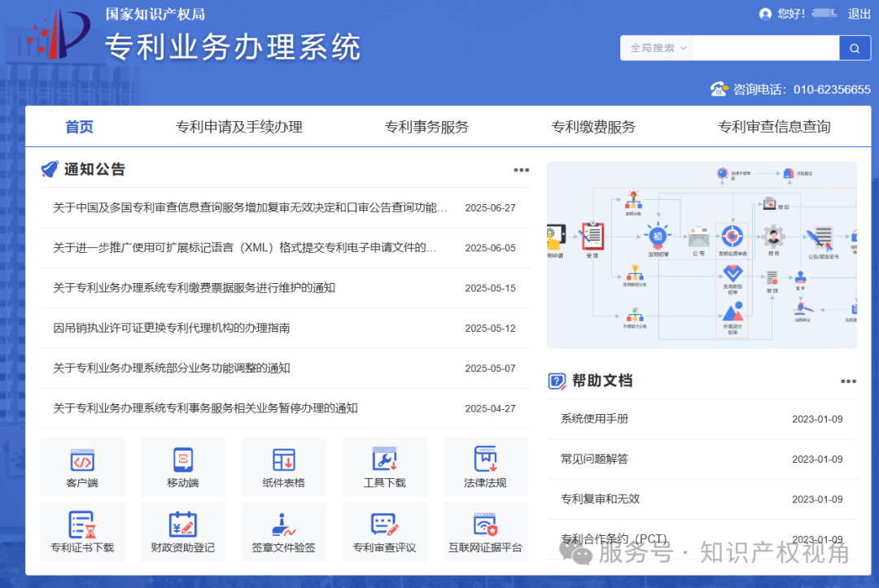Click 退出 to log out
This screenshot has width=879, height=588.
859,14
